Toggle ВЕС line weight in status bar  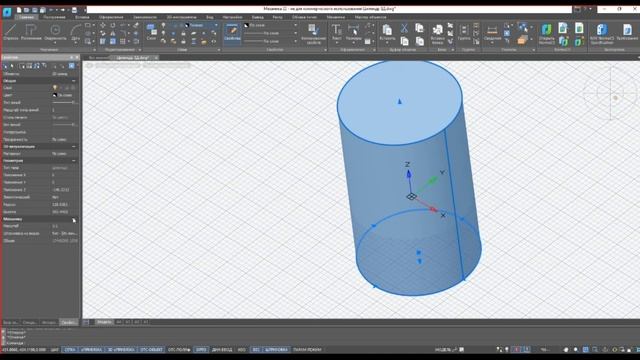click(256, 350)
